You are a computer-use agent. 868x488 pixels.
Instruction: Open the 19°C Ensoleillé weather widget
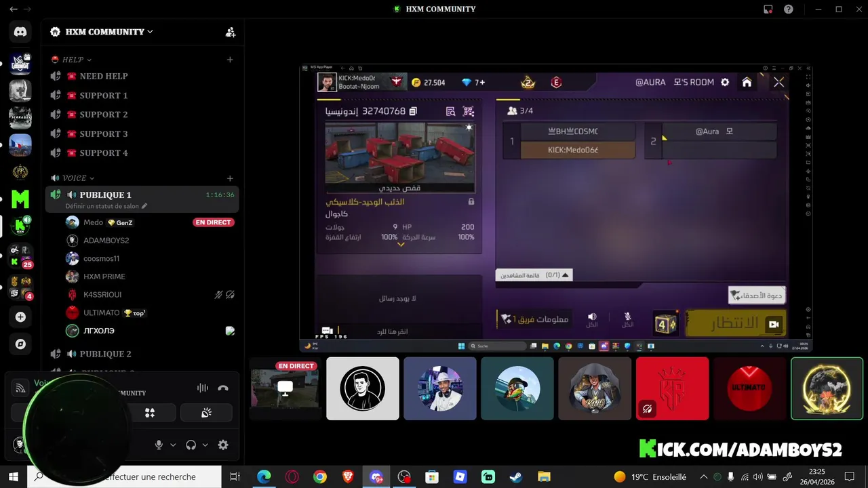click(650, 476)
